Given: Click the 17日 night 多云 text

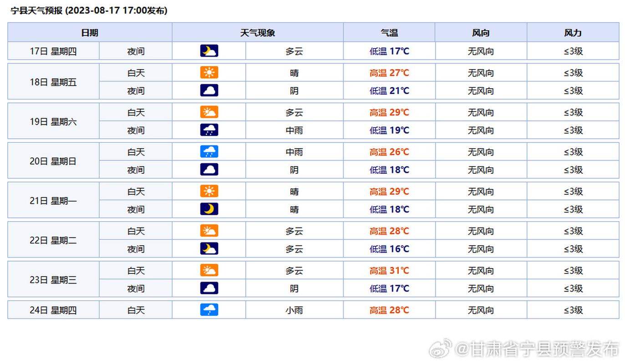Looking at the screenshot, I should click(294, 51).
